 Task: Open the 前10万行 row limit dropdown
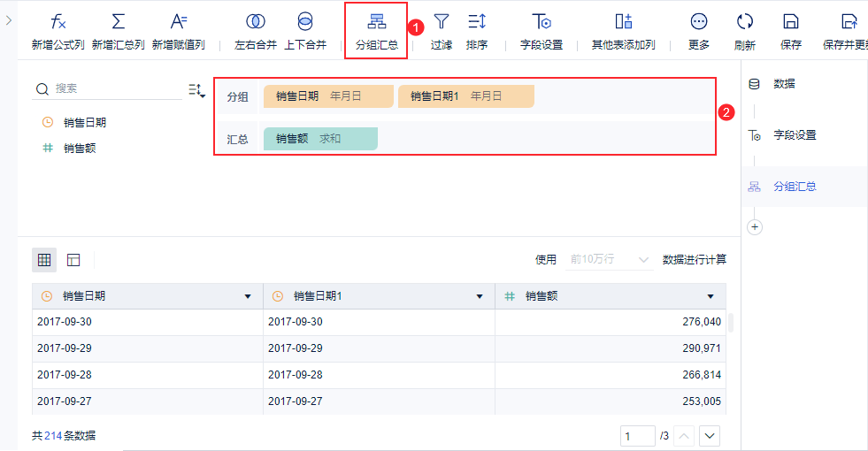pyautogui.click(x=609, y=259)
